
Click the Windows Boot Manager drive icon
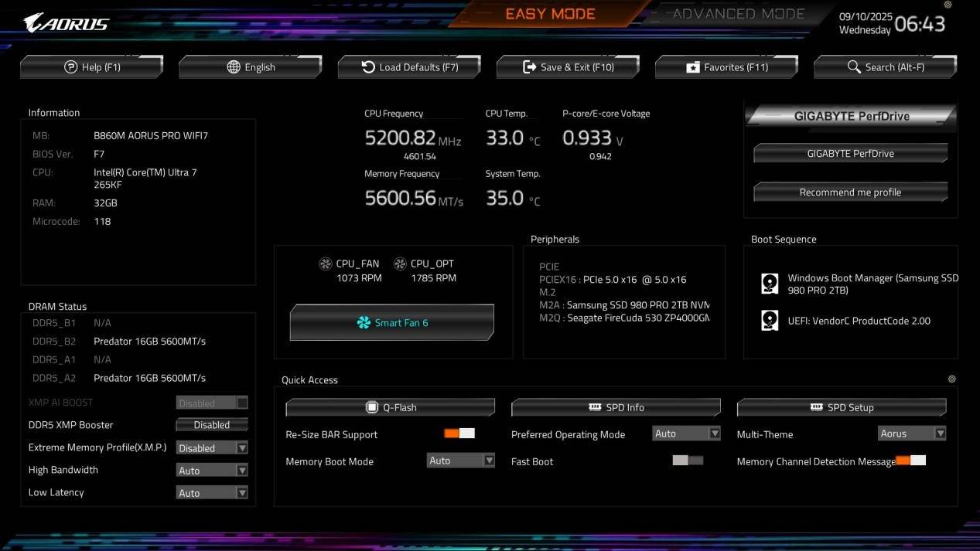[770, 284]
